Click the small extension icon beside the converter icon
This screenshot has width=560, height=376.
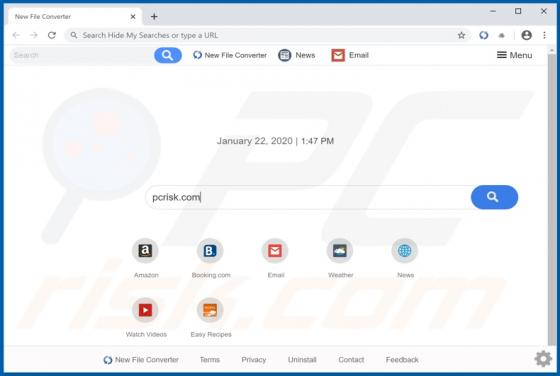coord(502,35)
